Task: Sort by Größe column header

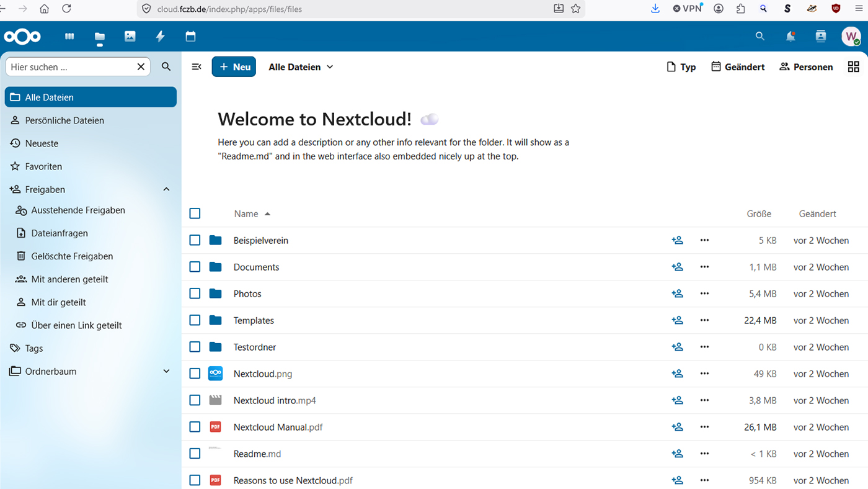Action: [x=759, y=213]
